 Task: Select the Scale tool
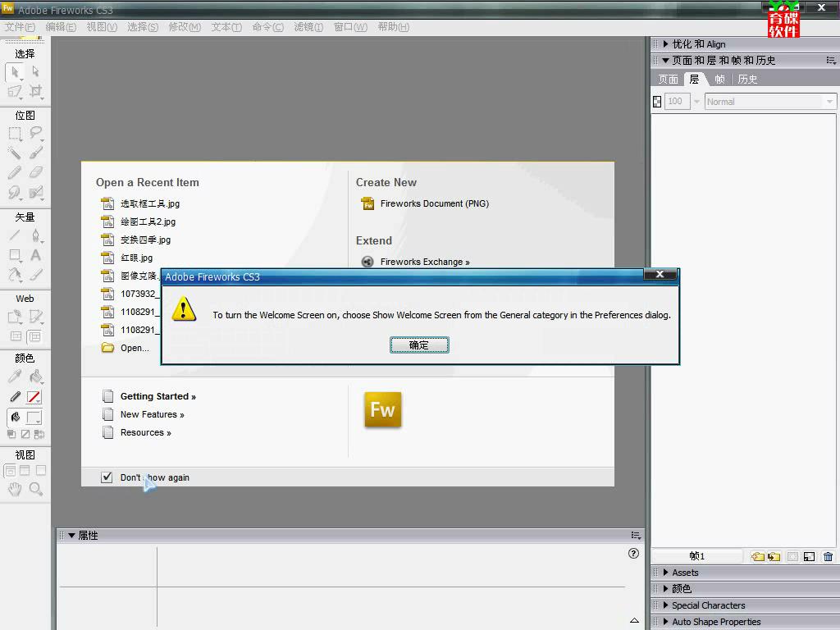[15, 92]
